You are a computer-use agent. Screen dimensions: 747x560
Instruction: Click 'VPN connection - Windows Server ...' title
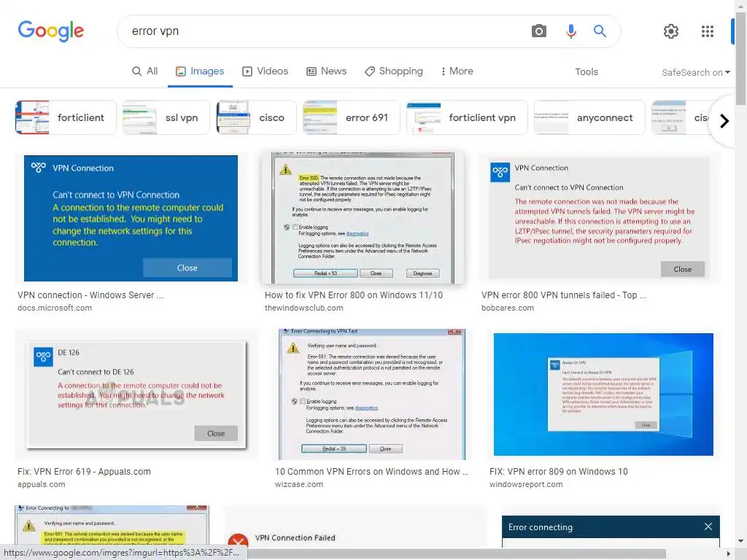[90, 295]
